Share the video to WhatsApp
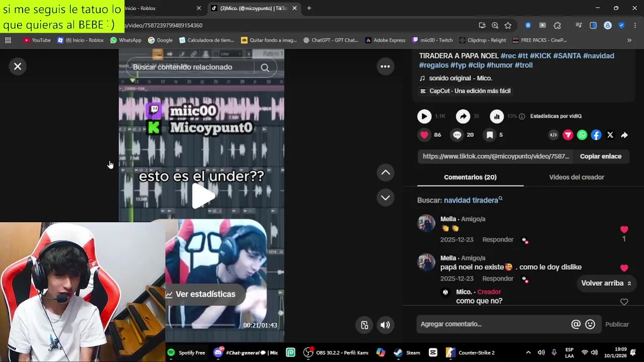644x362 pixels. (x=582, y=135)
